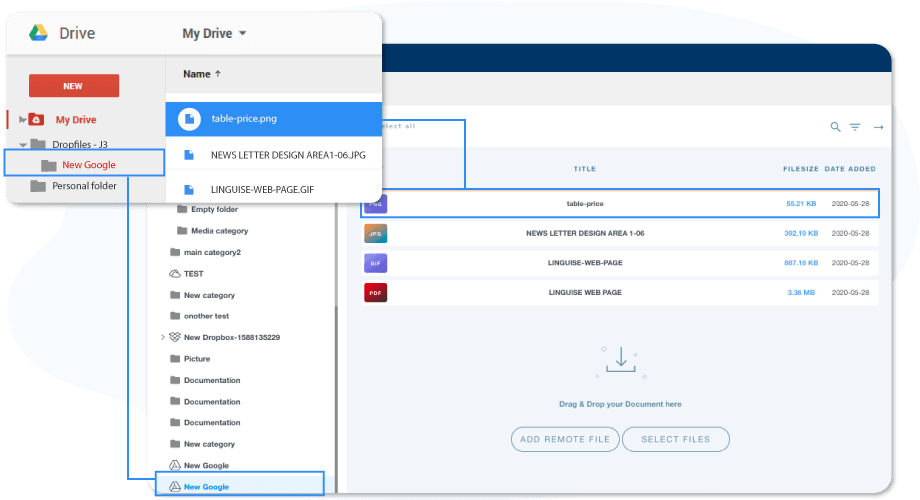This screenshot has height=500, width=920.
Task: Select the table-price.png file in Drive
Action: point(244,119)
